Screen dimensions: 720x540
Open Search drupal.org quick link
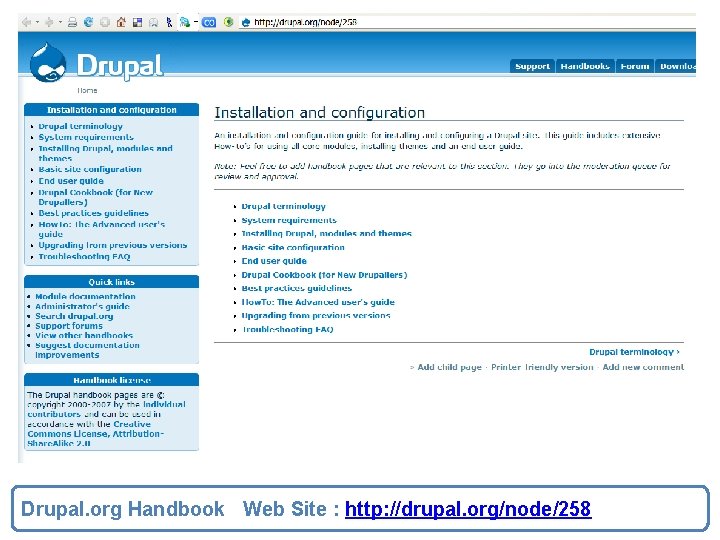click(74, 316)
